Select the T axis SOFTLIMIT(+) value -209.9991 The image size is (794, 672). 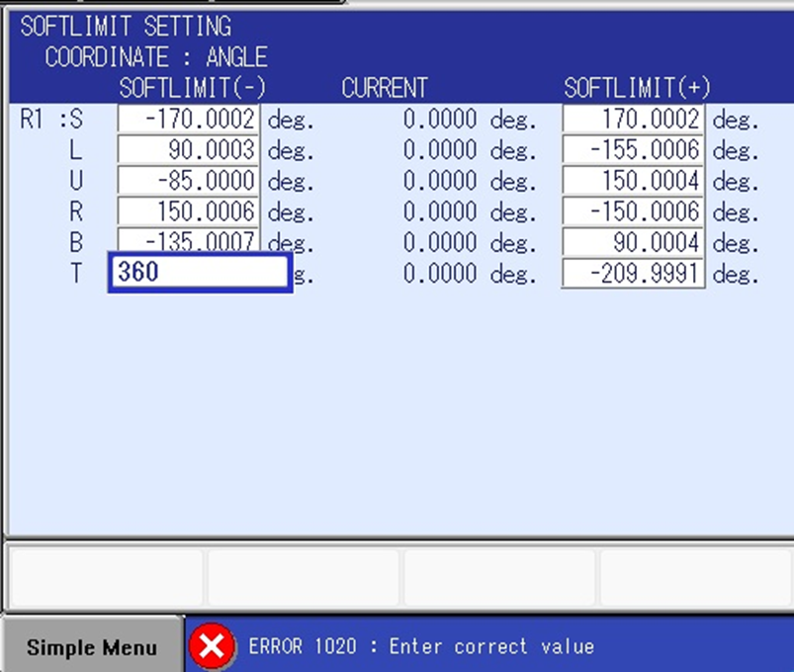[x=633, y=274]
